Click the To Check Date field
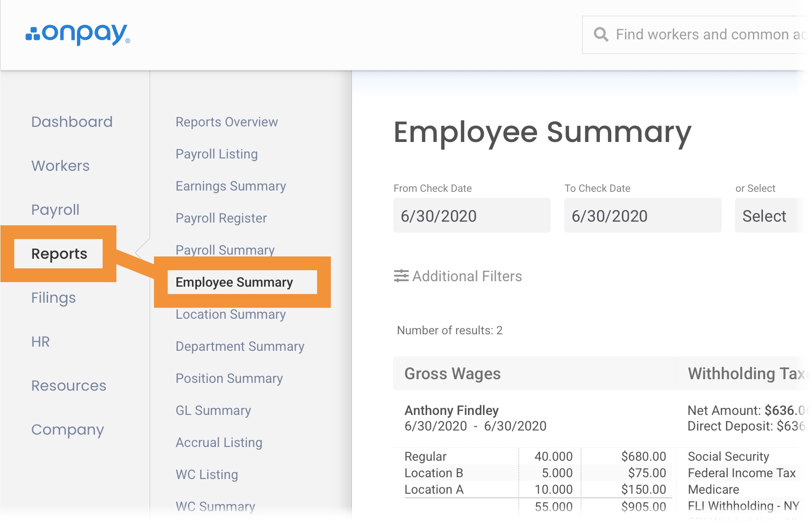Image resolution: width=812 pixels, height=523 pixels. point(642,216)
